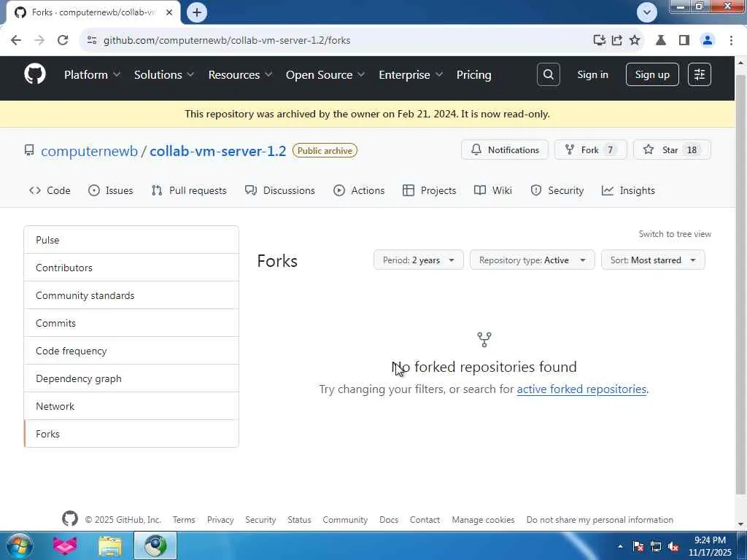Open the Chrome three-dot menu

click(731, 40)
